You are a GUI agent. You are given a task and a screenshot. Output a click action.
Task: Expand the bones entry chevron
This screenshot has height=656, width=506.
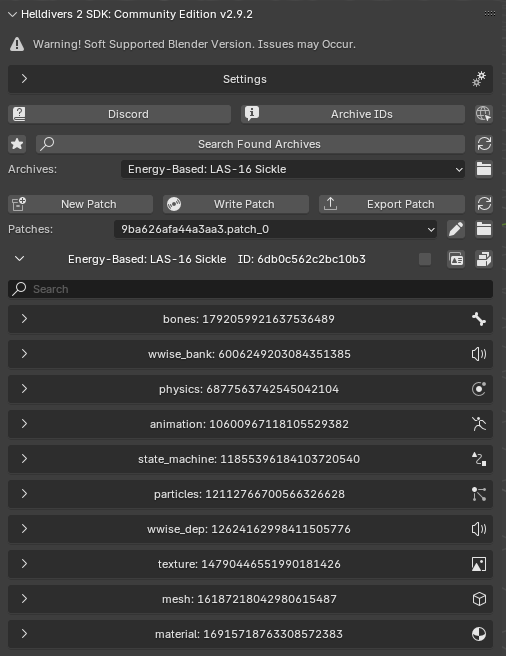(x=24, y=319)
